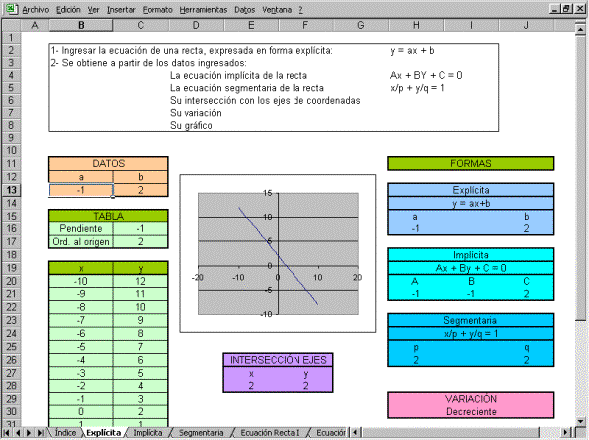Select cell with a value -1 under DATOS
This screenshot has width=589, height=440.
click(x=81, y=190)
